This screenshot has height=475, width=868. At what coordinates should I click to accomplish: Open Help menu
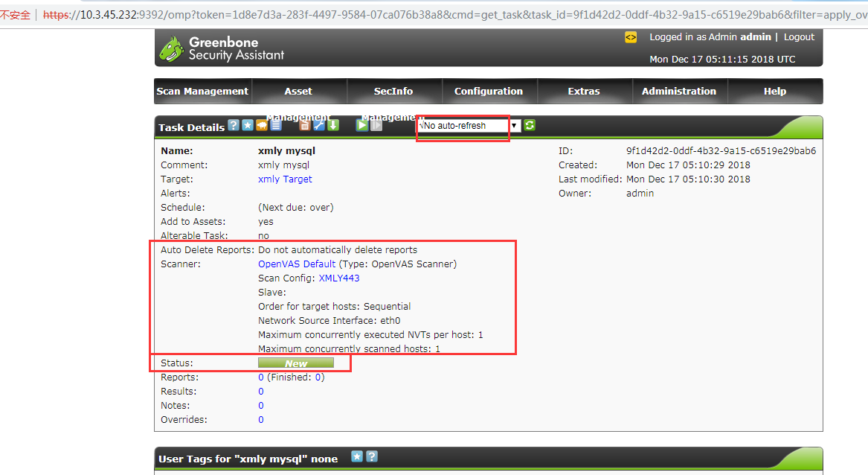(x=774, y=92)
